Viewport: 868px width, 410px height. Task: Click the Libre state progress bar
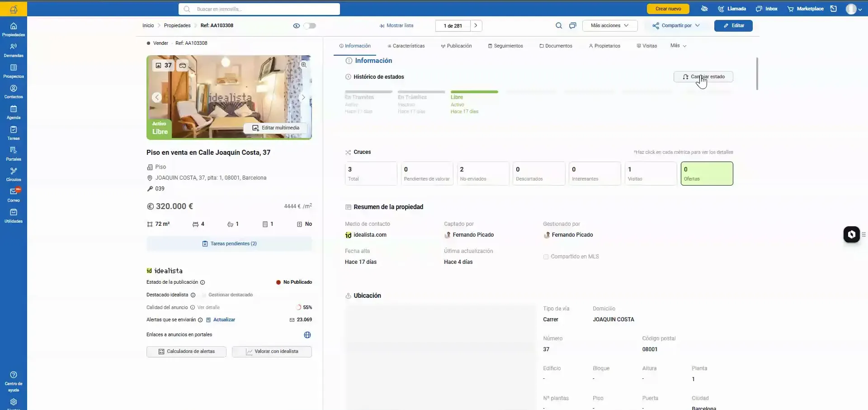coord(474,92)
